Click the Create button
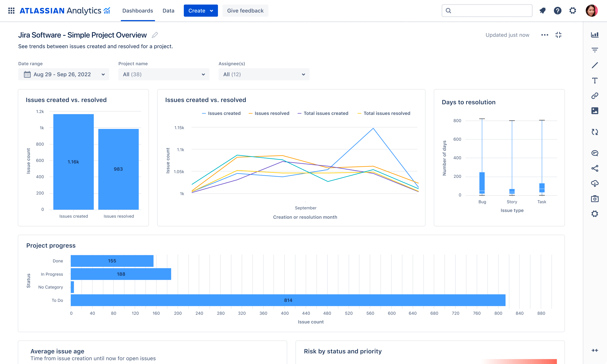The image size is (607, 364). 200,10
